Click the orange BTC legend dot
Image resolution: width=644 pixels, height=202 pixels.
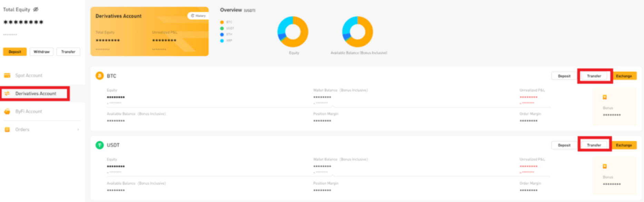pyautogui.click(x=222, y=22)
